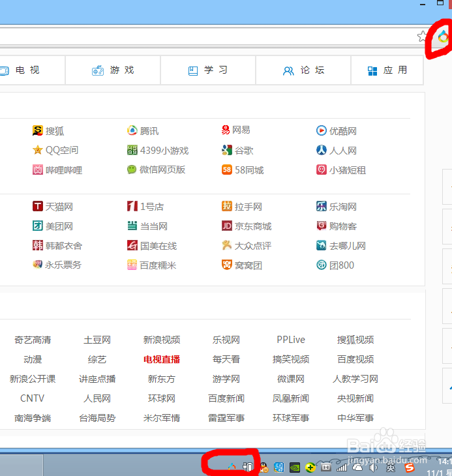Screen dimensions: 452x476
Task: Open the QQ penguin tray icon
Action: click(264, 467)
